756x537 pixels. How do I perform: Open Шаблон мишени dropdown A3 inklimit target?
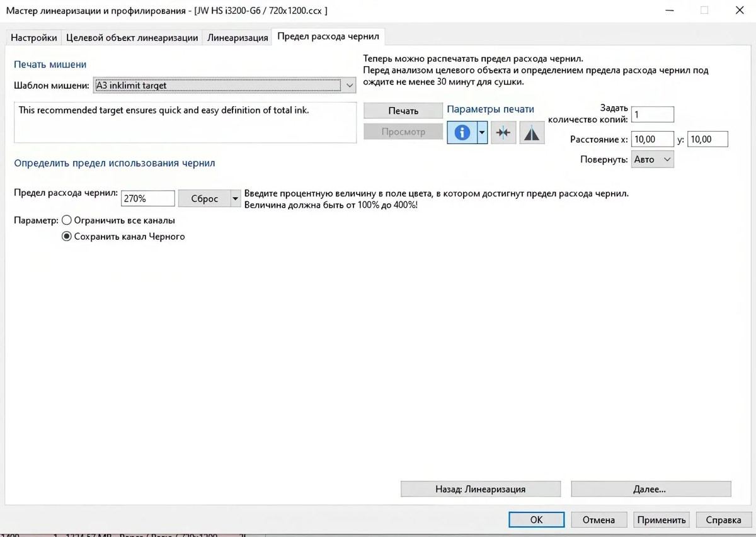click(224, 85)
